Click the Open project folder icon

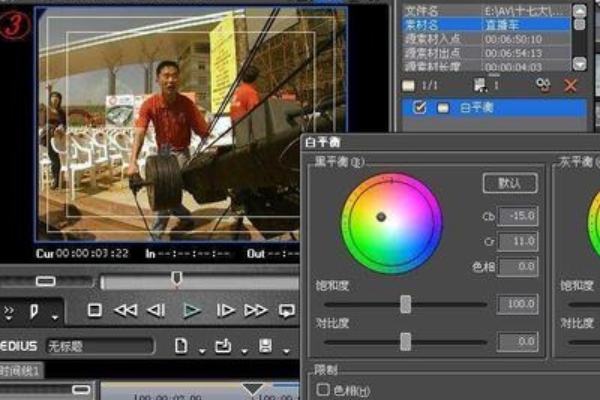pos(223,346)
